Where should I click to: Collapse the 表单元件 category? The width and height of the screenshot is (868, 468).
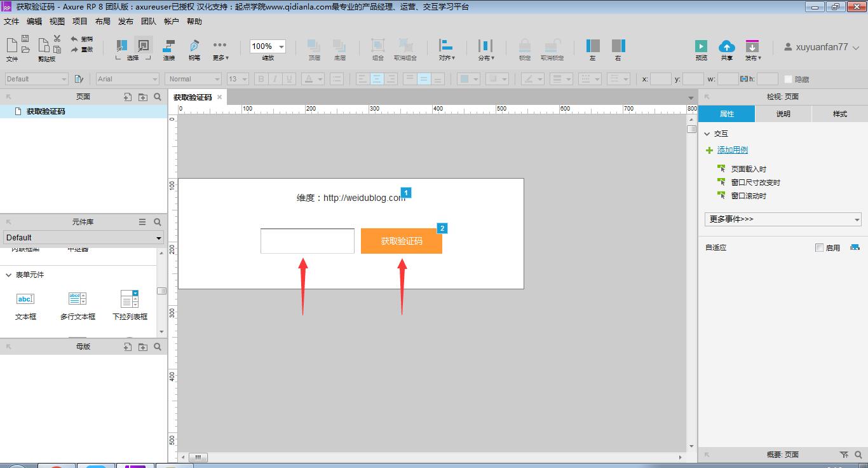(9, 275)
